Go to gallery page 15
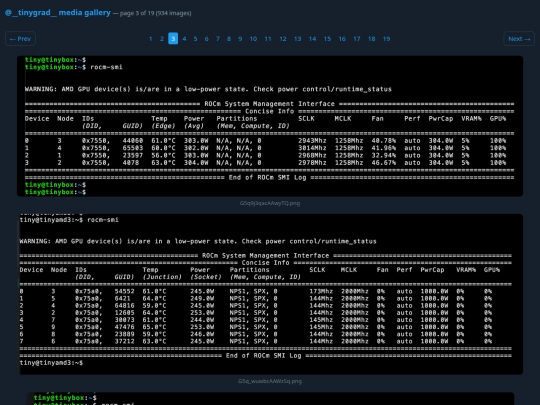 (x=327, y=39)
